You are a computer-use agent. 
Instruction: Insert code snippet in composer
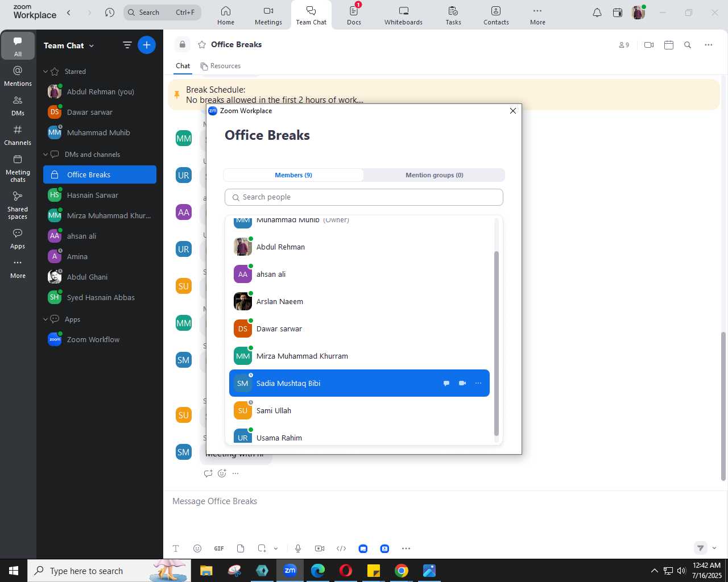point(341,548)
